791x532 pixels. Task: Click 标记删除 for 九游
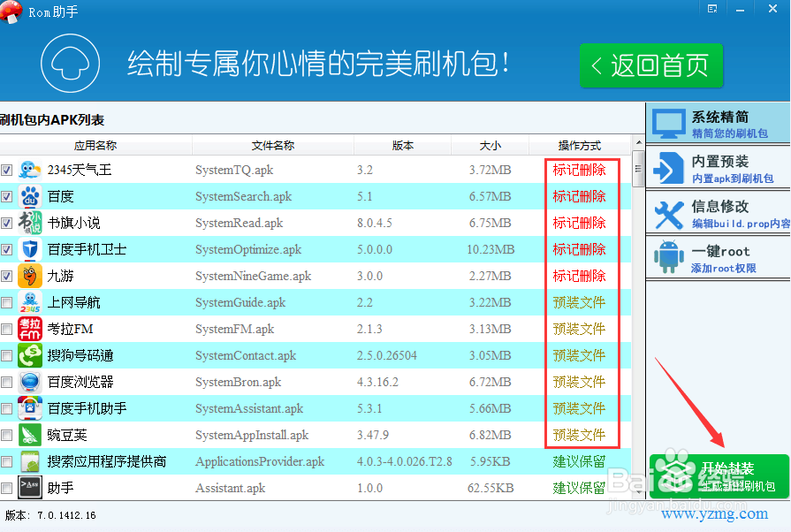tap(579, 276)
